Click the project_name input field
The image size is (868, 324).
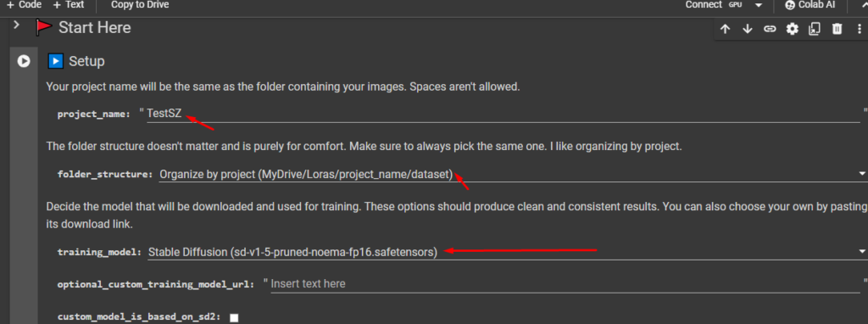coord(504,115)
